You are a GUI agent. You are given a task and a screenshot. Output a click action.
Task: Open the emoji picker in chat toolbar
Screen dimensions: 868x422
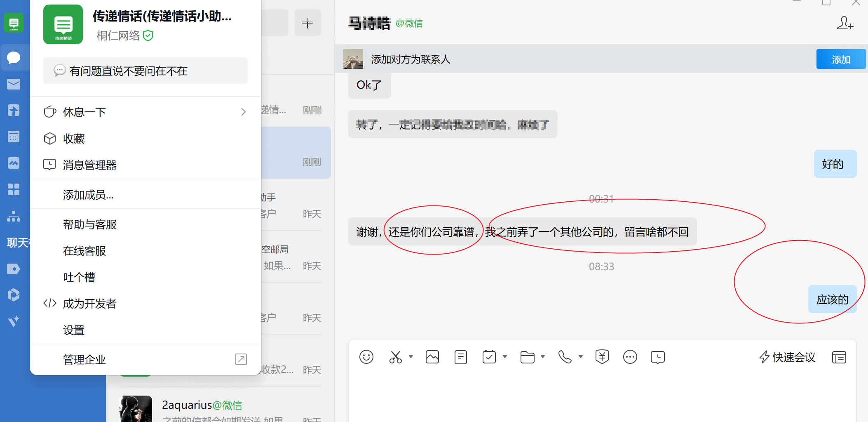[367, 357]
